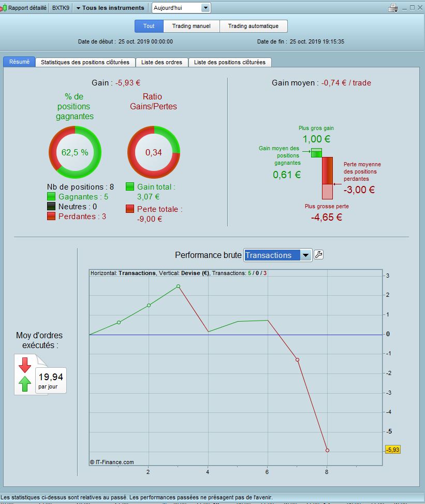Click the yellow -5,93 value marker

(392, 450)
